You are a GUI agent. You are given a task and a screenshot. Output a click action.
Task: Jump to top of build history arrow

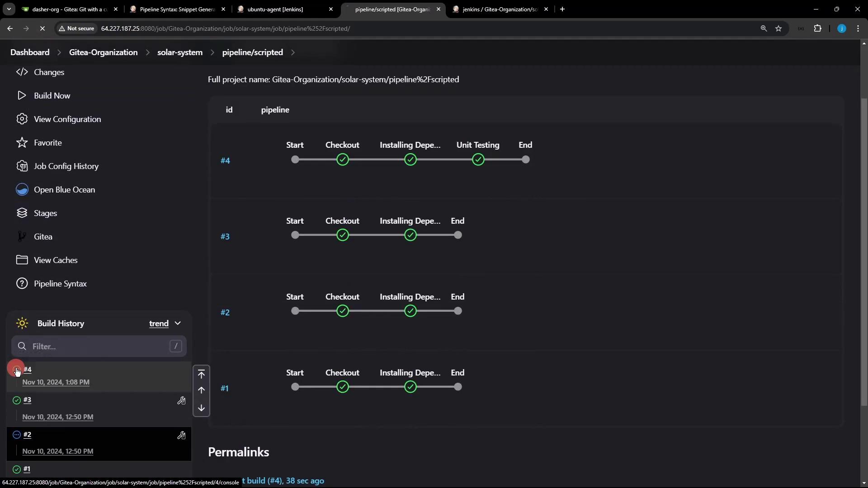tap(201, 374)
